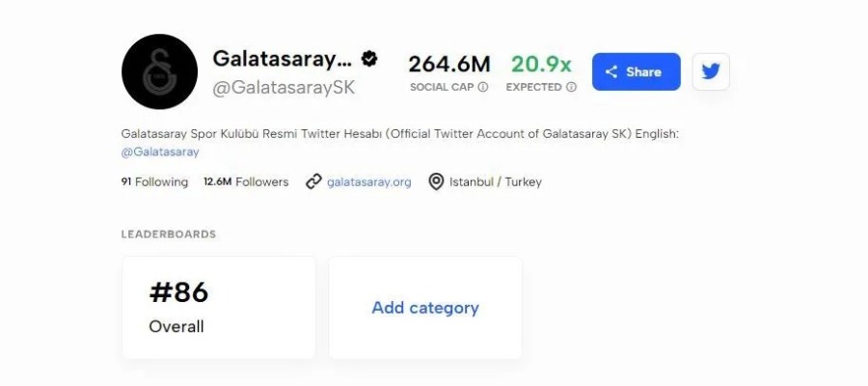Click the Galatasaray profile avatar
The height and width of the screenshot is (386, 868).
pyautogui.click(x=159, y=71)
